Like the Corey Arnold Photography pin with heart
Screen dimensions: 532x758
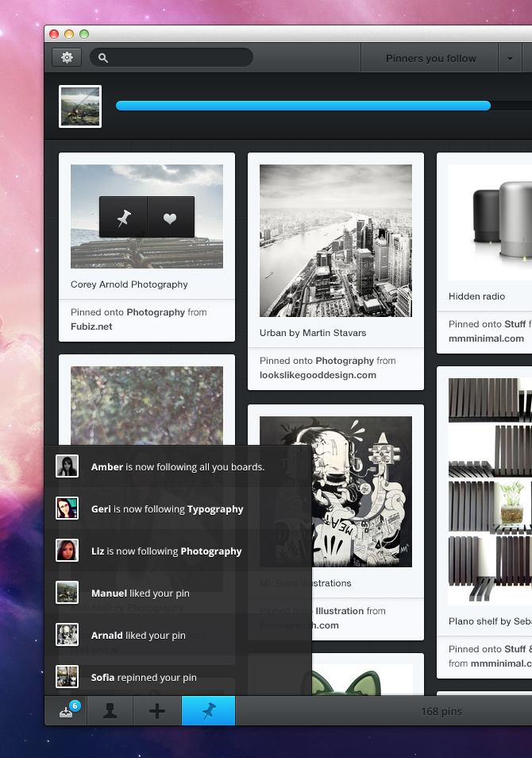[170, 218]
